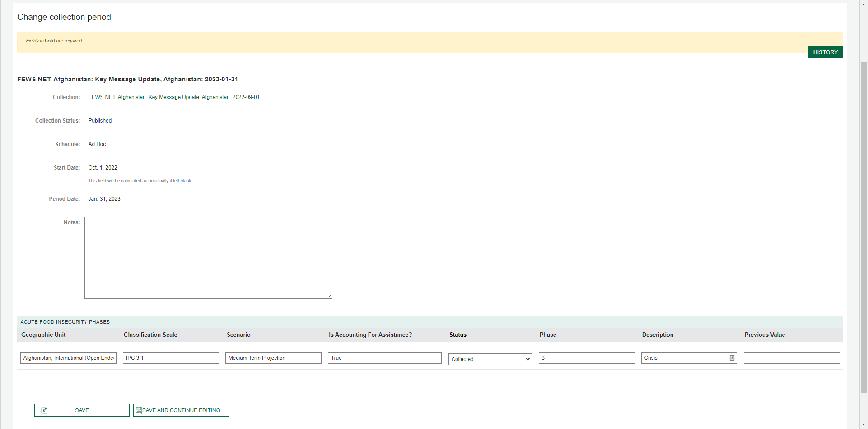
Task: Focus the Geographic Unit field
Action: [x=68, y=358]
